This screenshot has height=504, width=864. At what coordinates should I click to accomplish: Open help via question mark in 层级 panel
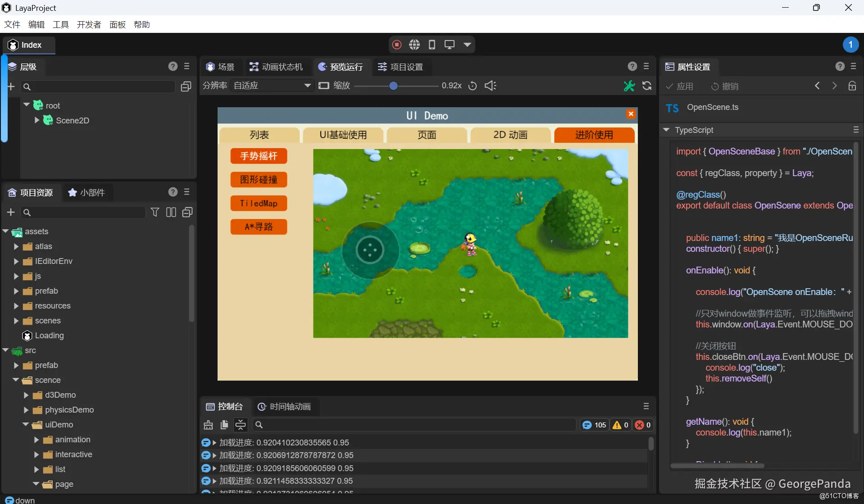pos(173,66)
